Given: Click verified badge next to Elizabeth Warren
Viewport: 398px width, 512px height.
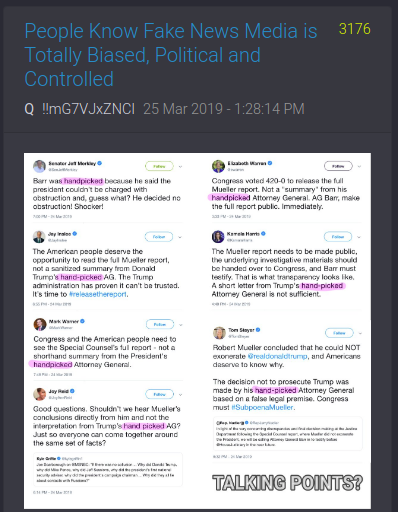Looking at the screenshot, I should pos(270,163).
